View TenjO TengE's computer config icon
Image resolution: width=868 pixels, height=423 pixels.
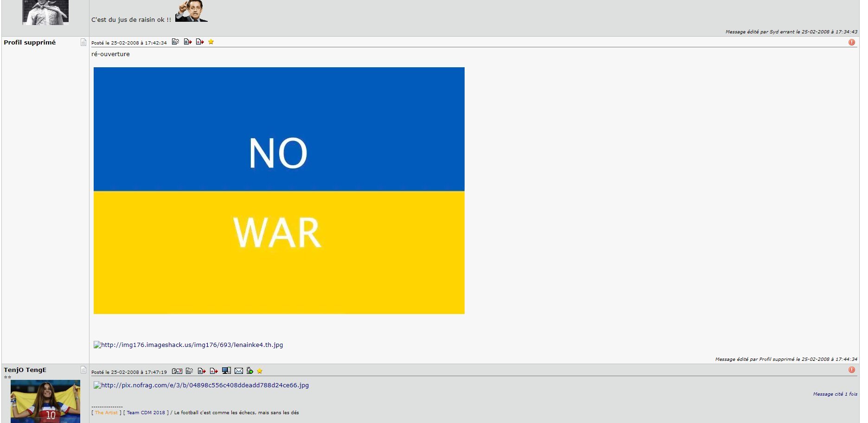point(226,371)
